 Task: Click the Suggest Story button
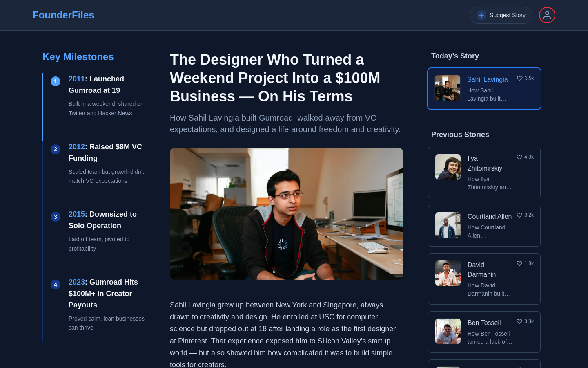pyautogui.click(x=501, y=15)
